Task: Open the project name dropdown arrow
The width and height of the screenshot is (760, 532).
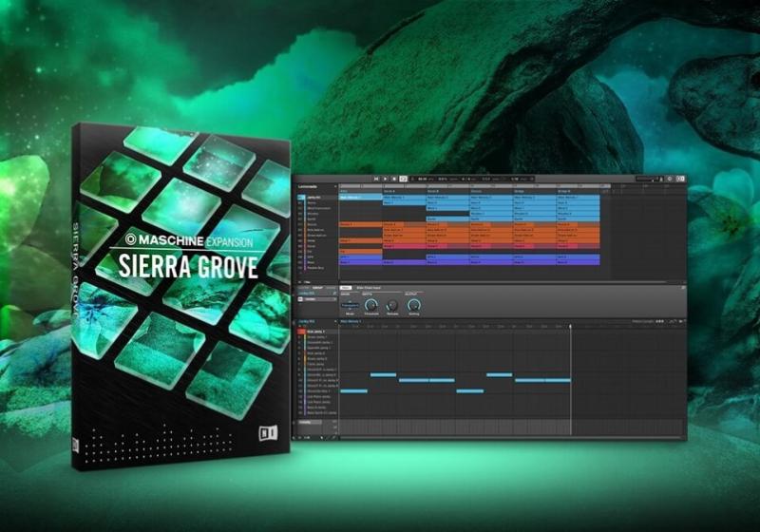Action: 334,187
